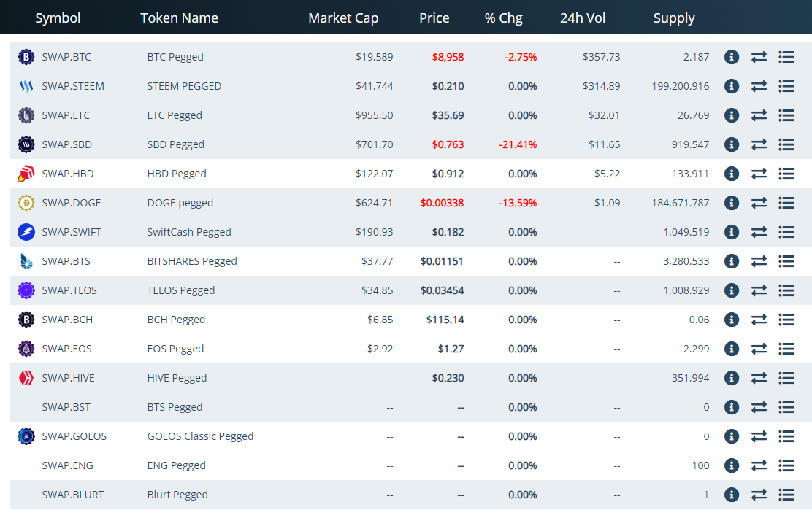Open list icon for SWAP.BTC row
812x510 pixels.
[x=786, y=57]
